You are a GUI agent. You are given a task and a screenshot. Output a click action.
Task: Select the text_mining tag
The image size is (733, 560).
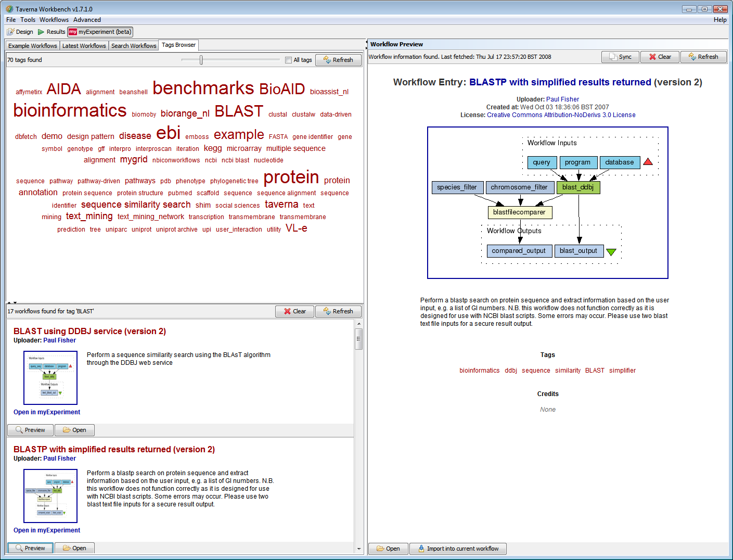tap(89, 216)
